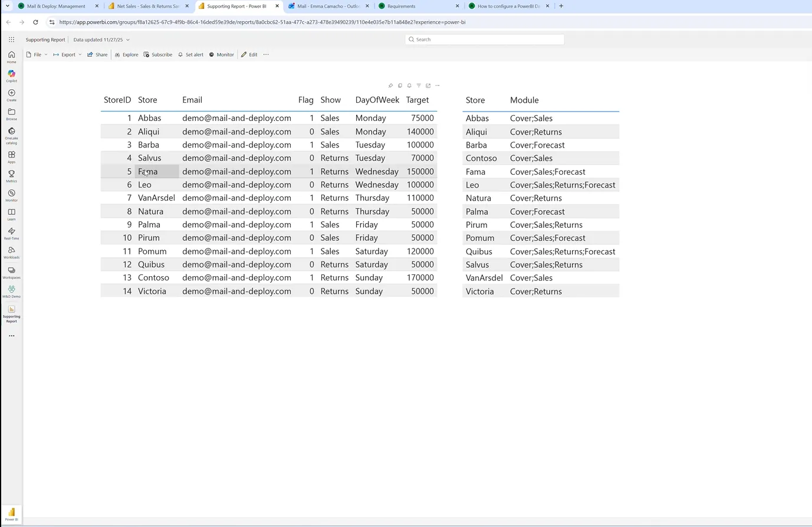This screenshot has width=812, height=527.
Task: Copy the table visual as image
Action: (400, 86)
